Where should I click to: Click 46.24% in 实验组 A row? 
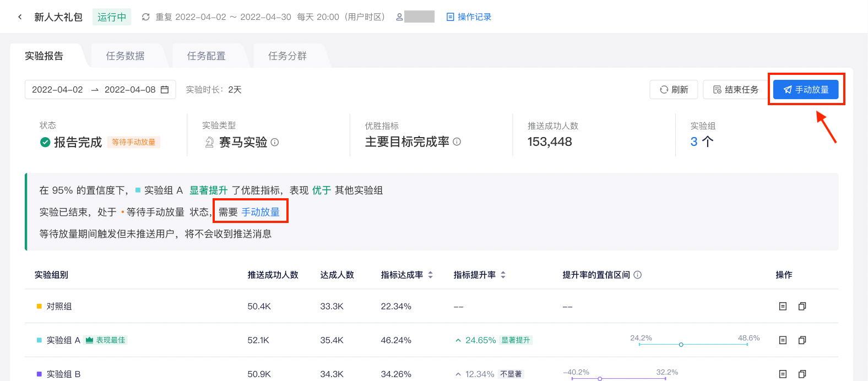pyautogui.click(x=396, y=340)
